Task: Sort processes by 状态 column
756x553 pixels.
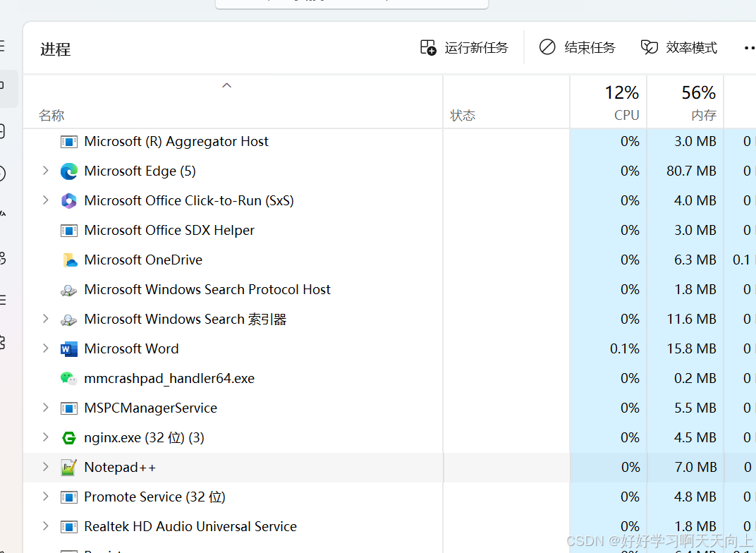Action: 463,115
